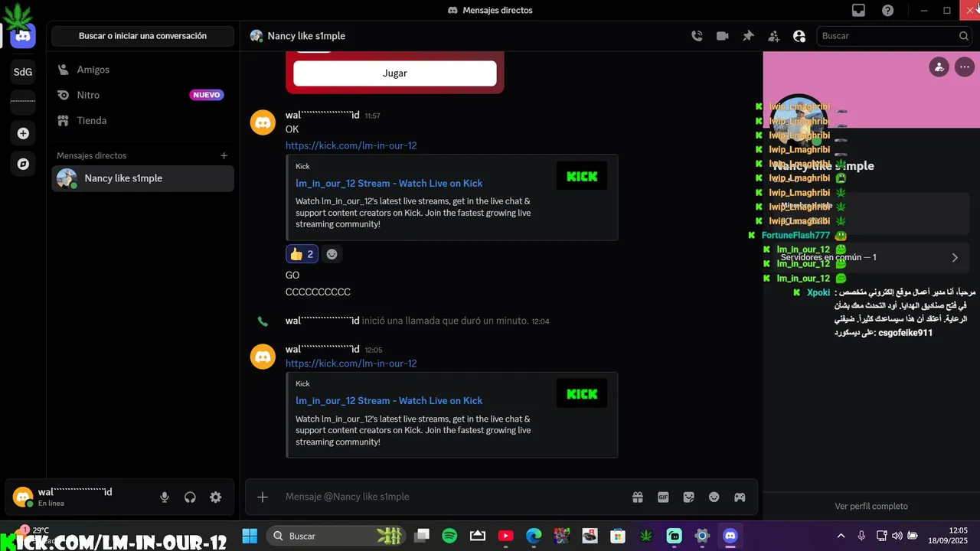Image resolution: width=980 pixels, height=551 pixels.
Task: Open the activities game controller icon
Action: tap(740, 497)
